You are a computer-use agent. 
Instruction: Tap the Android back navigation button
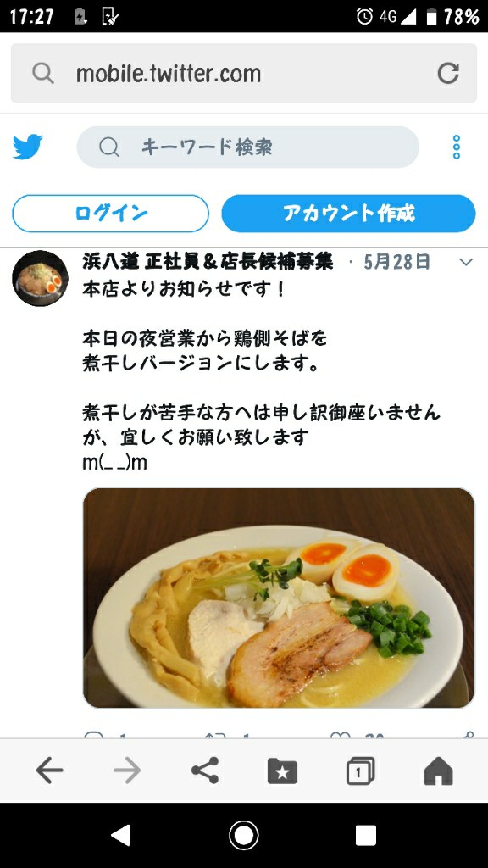coord(121,835)
